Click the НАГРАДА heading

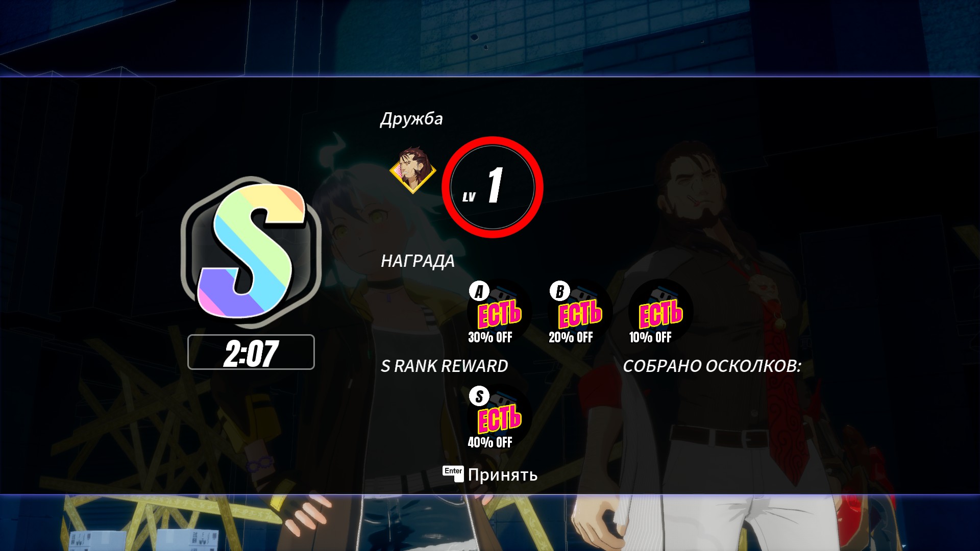point(418,261)
